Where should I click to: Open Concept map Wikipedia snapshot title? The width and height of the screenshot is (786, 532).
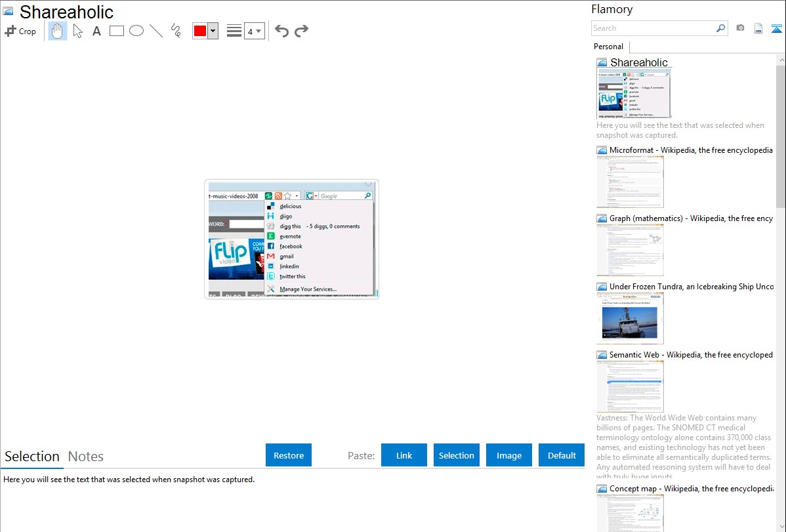(692, 488)
